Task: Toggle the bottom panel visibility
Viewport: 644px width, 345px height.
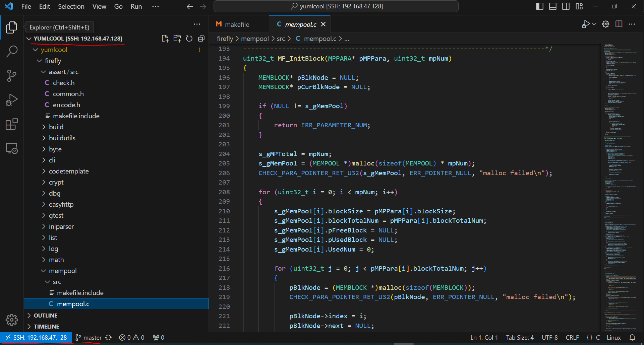Action: pos(552,6)
